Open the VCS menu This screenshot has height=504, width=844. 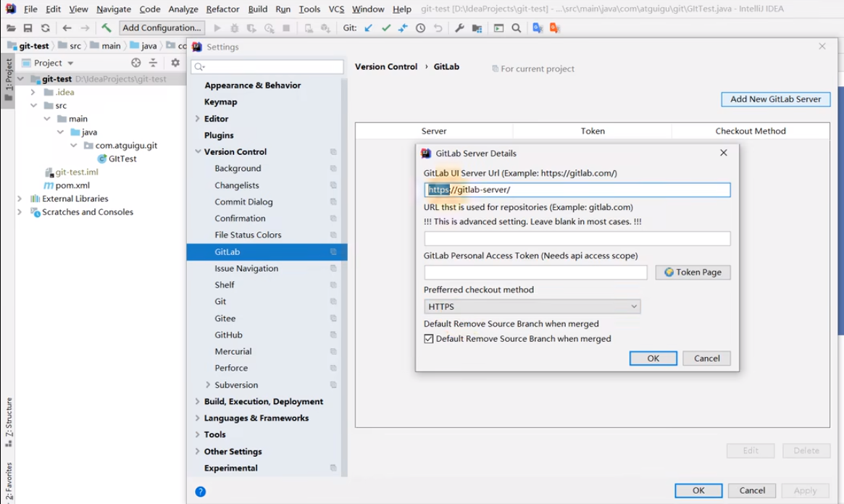[x=336, y=9]
